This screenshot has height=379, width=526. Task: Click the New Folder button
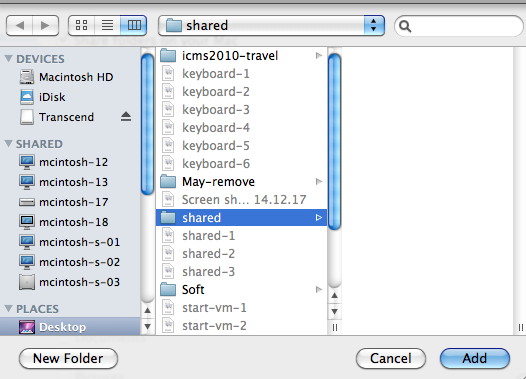click(68, 359)
